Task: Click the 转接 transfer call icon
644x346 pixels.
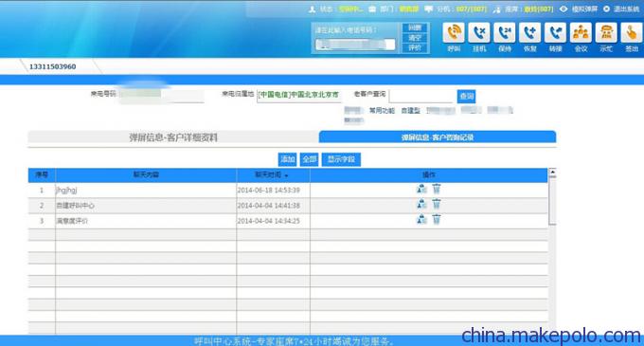Action: coord(555,32)
